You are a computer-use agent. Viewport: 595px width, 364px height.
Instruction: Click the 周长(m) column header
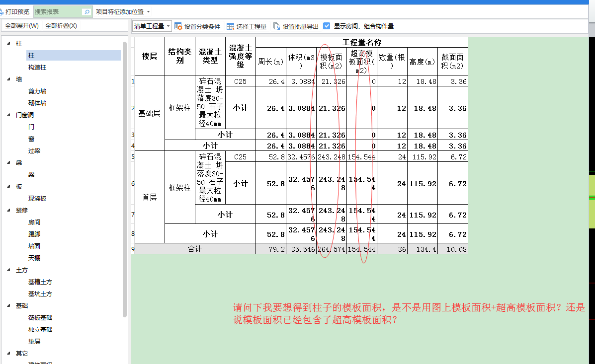click(x=271, y=62)
